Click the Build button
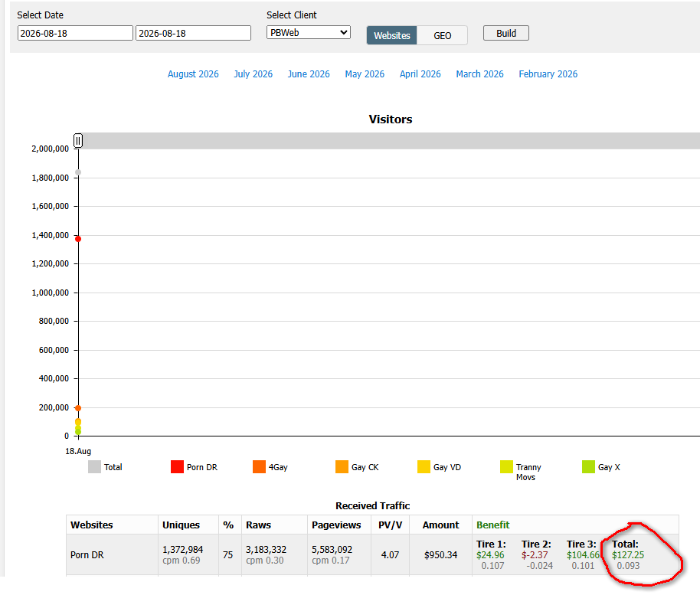This screenshot has width=700, height=595. pos(505,34)
